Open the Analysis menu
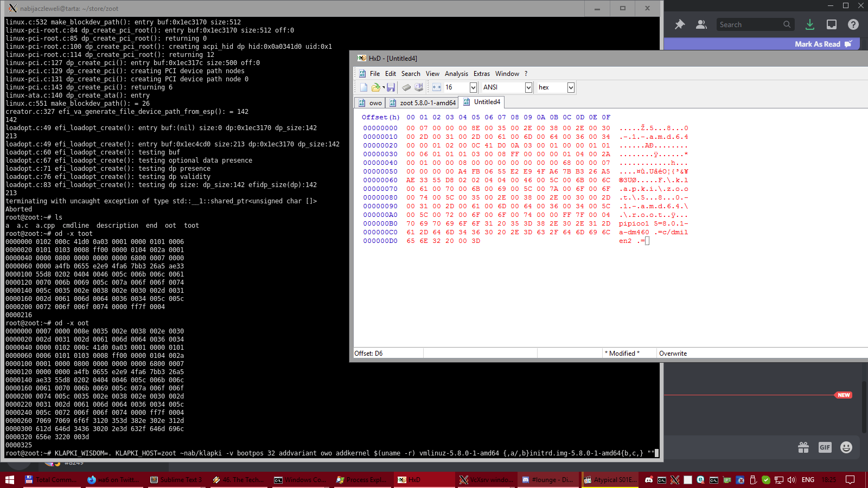Screen dimensions: 868x488 [456, 74]
